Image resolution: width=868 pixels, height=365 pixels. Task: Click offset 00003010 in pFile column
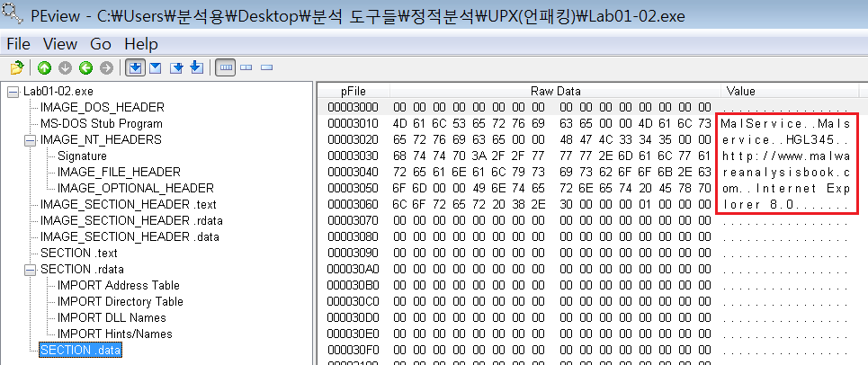tap(353, 123)
